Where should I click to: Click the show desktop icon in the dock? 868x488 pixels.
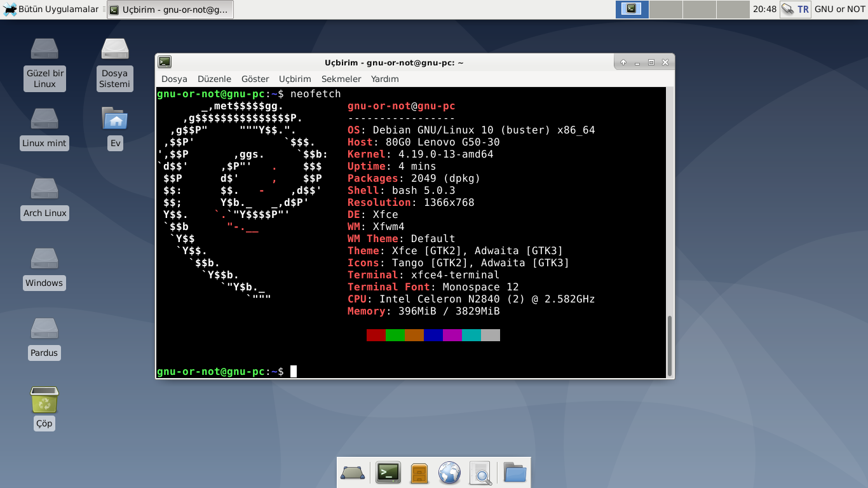(x=353, y=473)
